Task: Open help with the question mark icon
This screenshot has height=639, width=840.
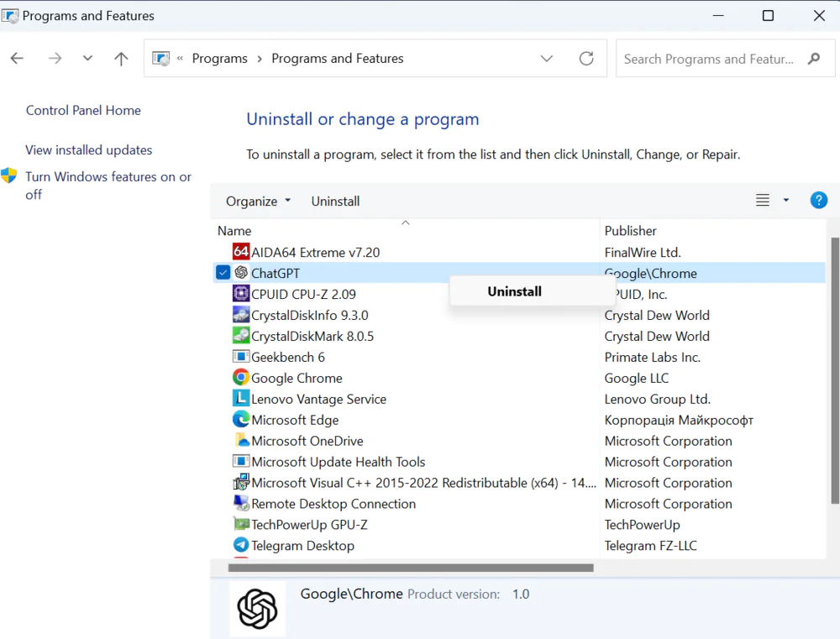Action: (818, 201)
